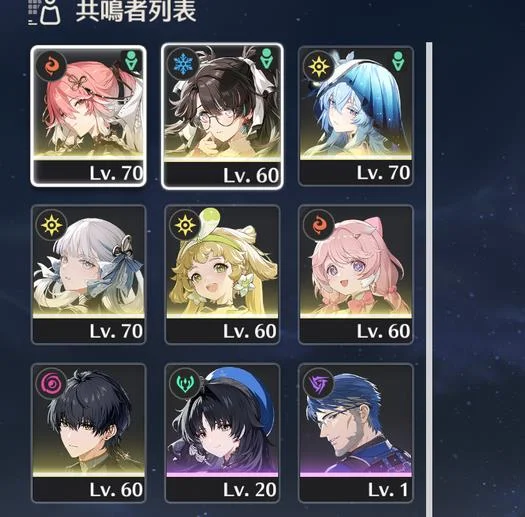Select the blue beret character at Lv. 20
525x517 pixels.
pos(222,433)
